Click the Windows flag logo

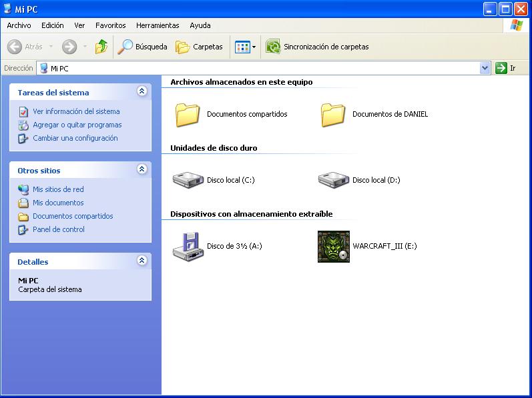tap(517, 25)
